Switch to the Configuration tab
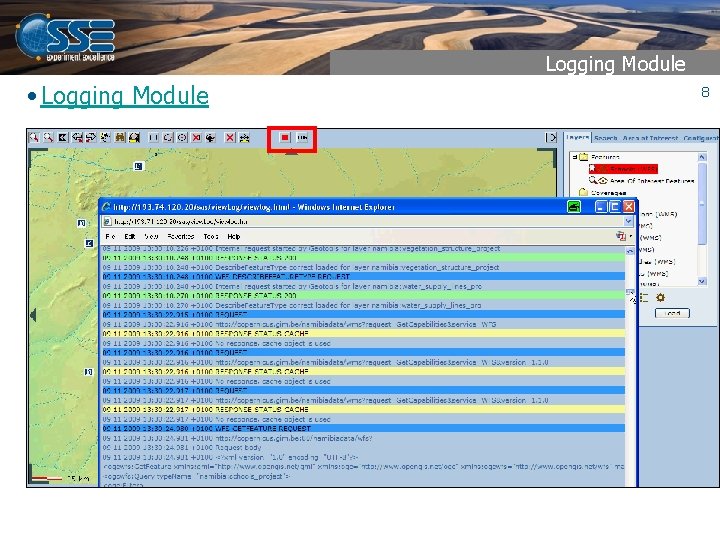Screen dimensions: 720x540 (701, 138)
